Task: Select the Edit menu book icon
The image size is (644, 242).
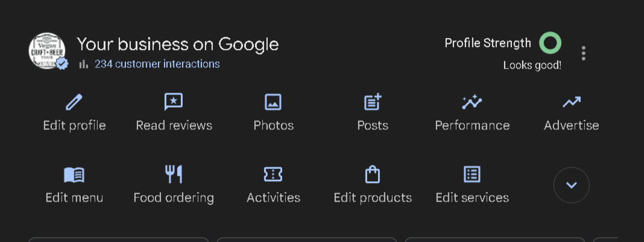Action: point(74,175)
